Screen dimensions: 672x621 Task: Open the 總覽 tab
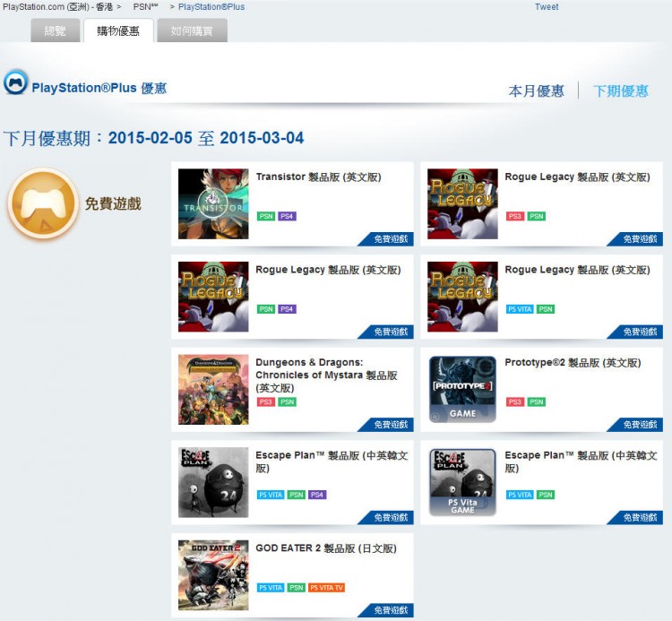(56, 30)
